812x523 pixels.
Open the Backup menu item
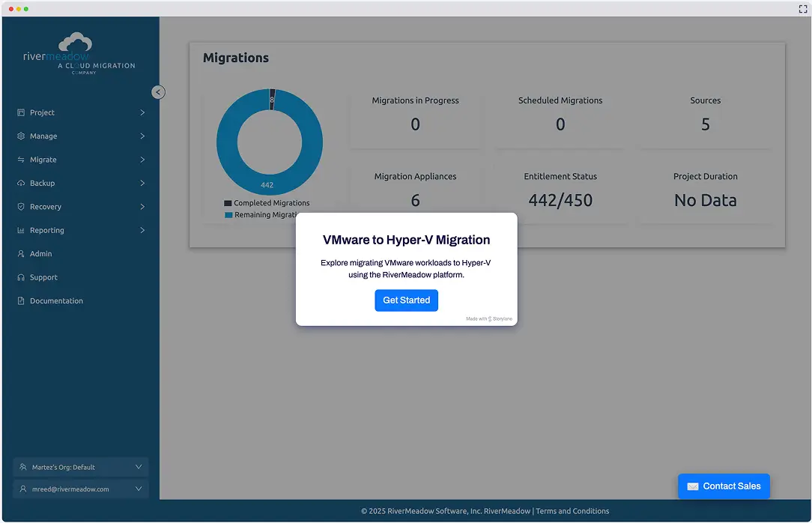click(x=81, y=184)
